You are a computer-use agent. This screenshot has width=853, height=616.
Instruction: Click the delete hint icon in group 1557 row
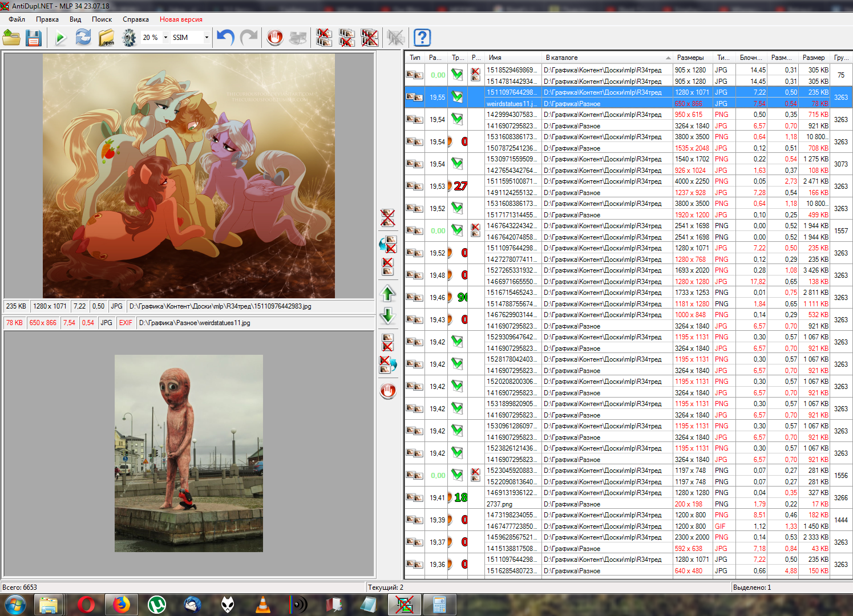[475, 230]
